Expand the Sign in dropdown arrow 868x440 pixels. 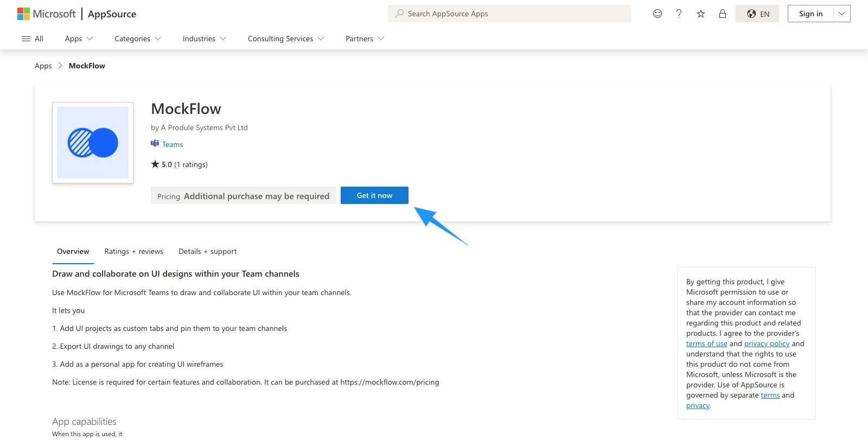pos(842,14)
